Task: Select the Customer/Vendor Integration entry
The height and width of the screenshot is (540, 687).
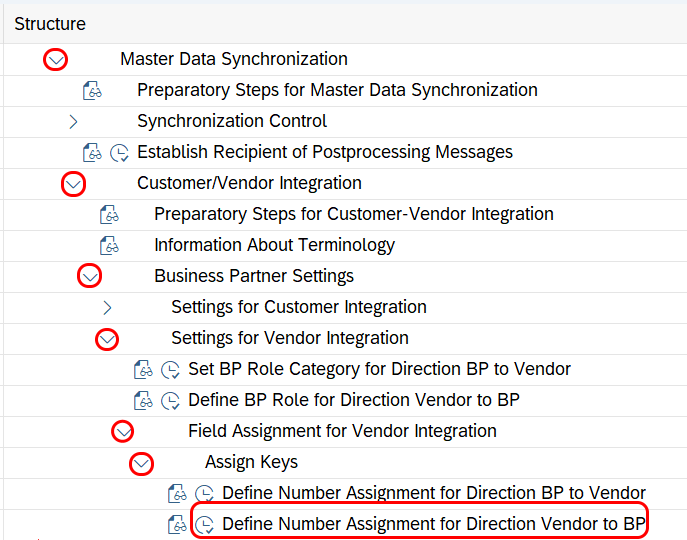Action: (249, 183)
